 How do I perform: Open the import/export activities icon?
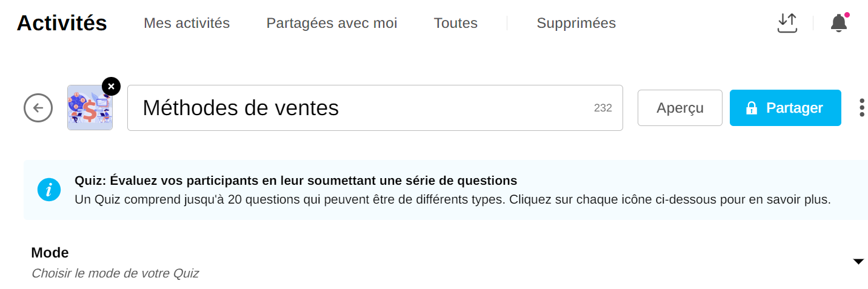click(x=787, y=23)
